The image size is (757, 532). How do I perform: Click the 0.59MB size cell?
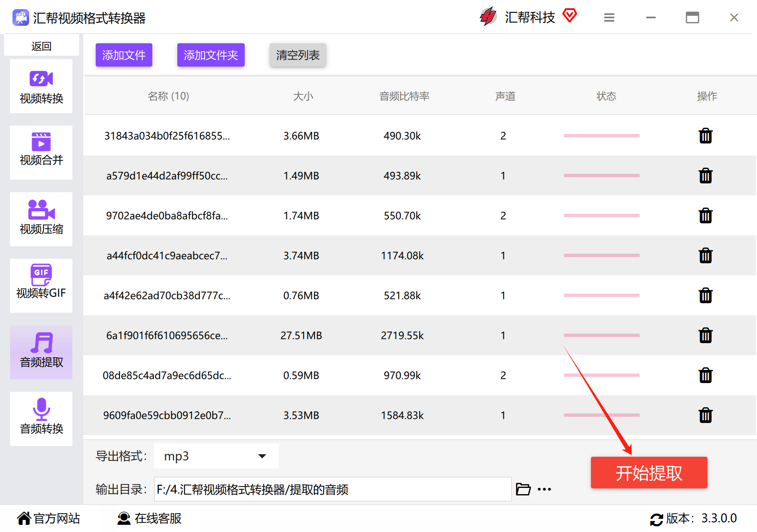[301, 375]
